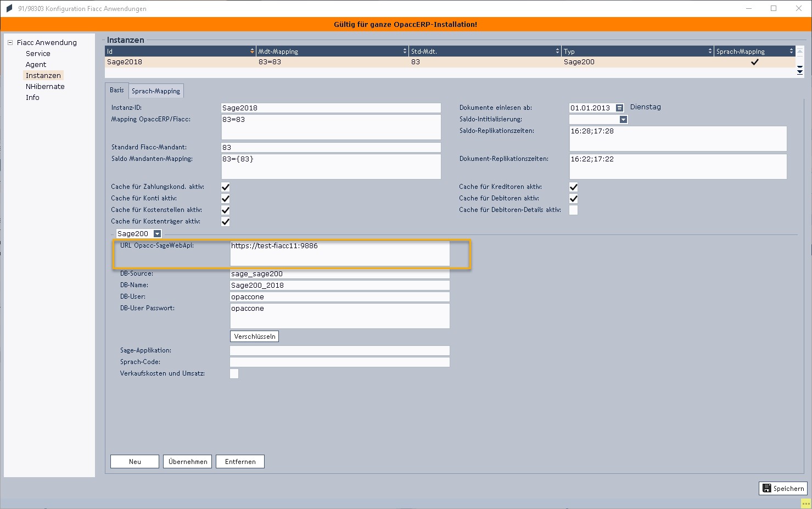The height and width of the screenshot is (509, 812).
Task: Open the Sage200 type dropdown arrow
Action: point(157,234)
